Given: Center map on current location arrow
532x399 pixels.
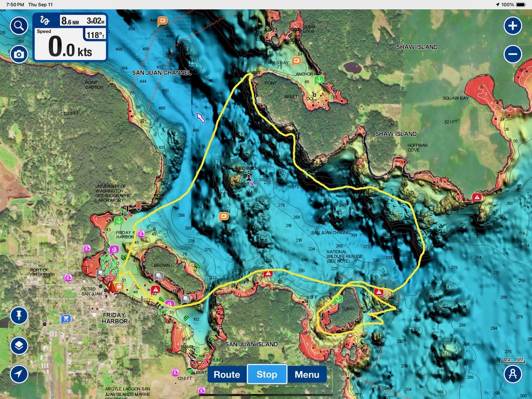Looking at the screenshot, I should click(x=19, y=374).
